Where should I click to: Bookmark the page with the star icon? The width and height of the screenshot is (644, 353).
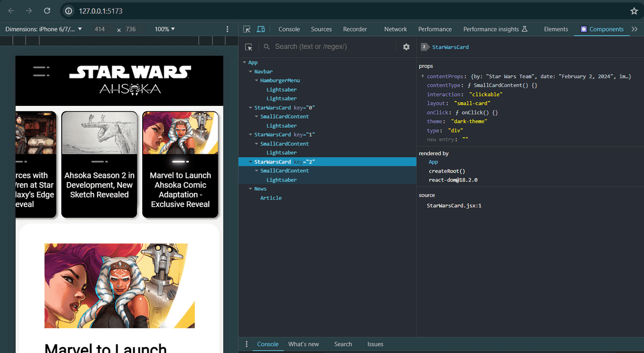point(634,11)
